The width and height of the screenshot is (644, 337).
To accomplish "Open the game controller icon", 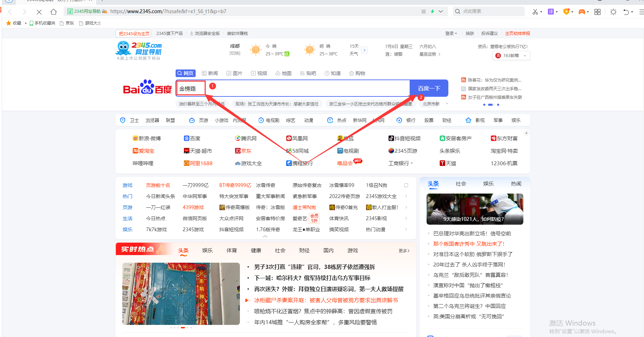I will pos(582,12).
